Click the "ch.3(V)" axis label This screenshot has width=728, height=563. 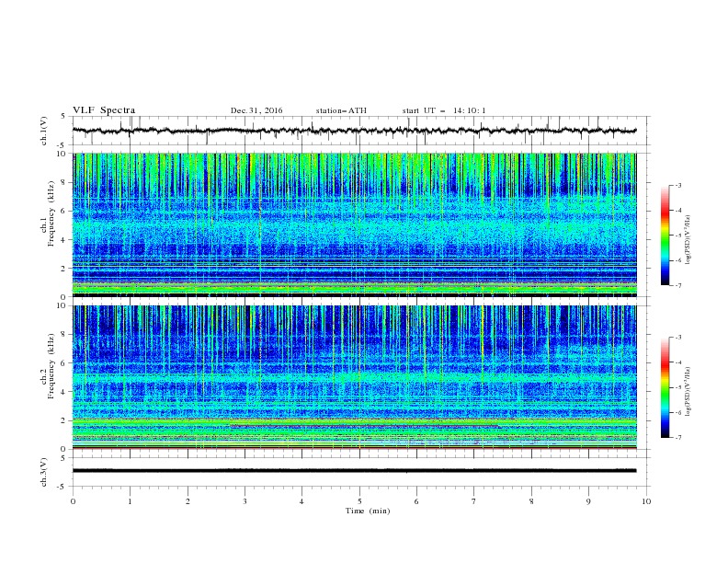[44, 472]
